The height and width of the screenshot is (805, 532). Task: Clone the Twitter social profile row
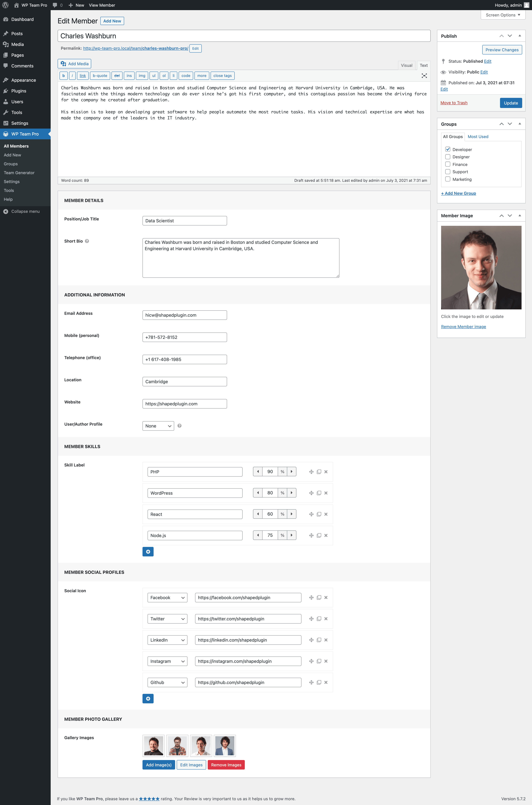pyautogui.click(x=319, y=619)
